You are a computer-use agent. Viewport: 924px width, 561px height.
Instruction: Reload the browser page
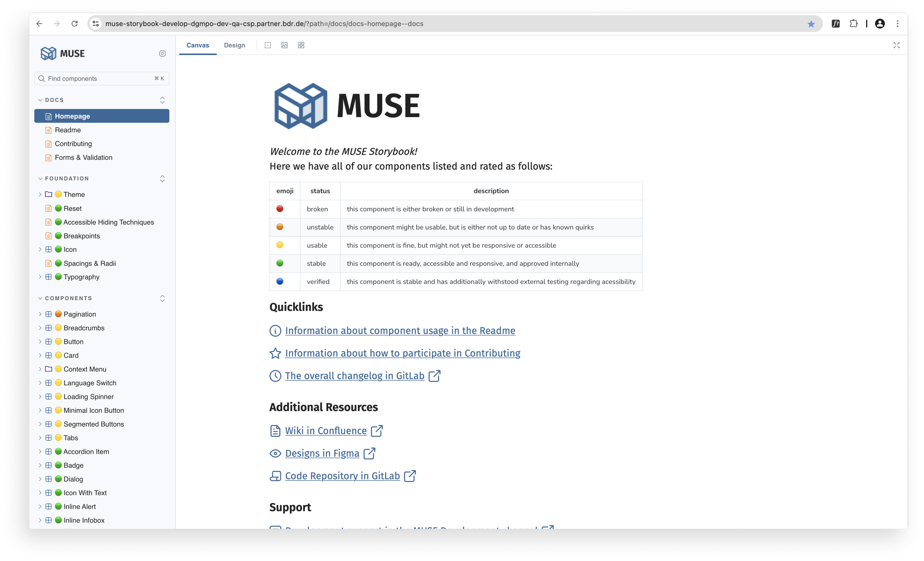75,24
